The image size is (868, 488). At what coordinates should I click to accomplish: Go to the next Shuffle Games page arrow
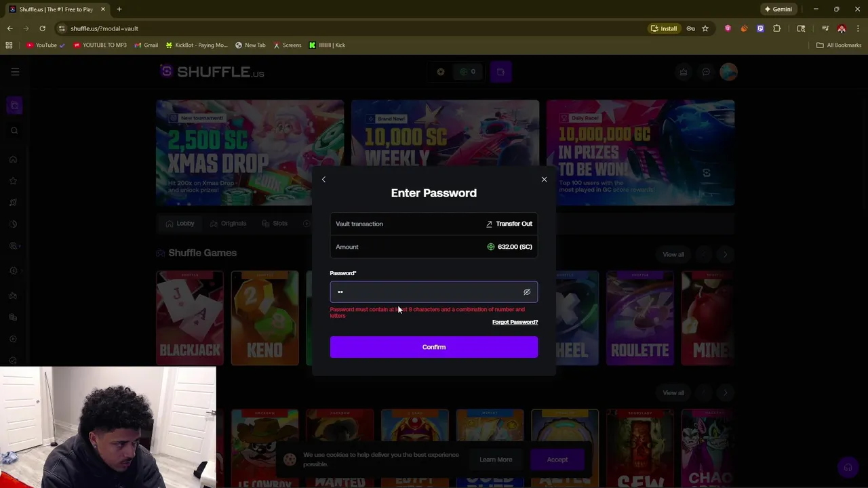pyautogui.click(x=725, y=254)
